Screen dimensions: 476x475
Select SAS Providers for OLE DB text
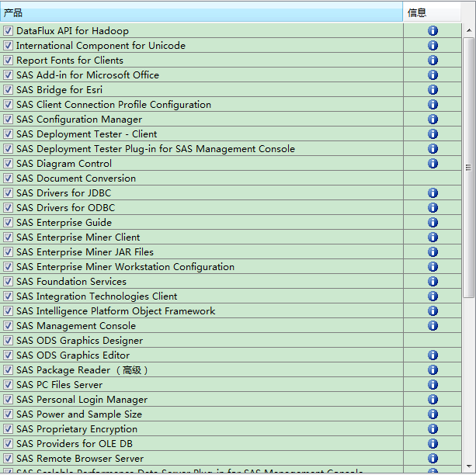75,444
